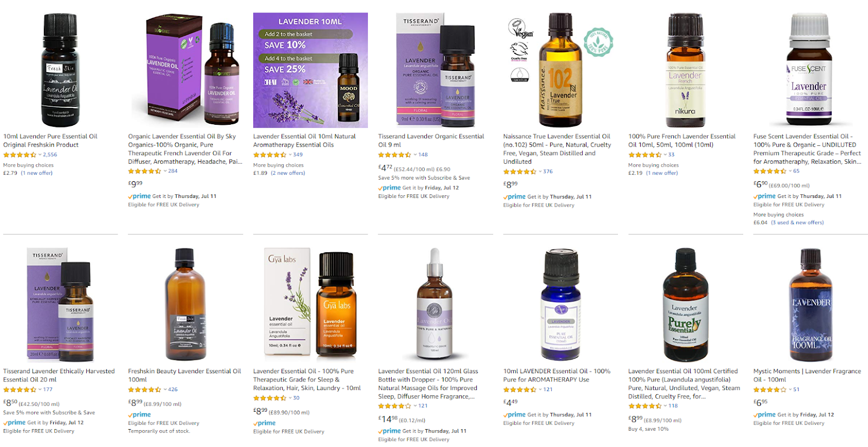Viewport: 868px width, 447px height.
Task: Click the star rating of Nikura French Lavender
Action: [x=645, y=155]
